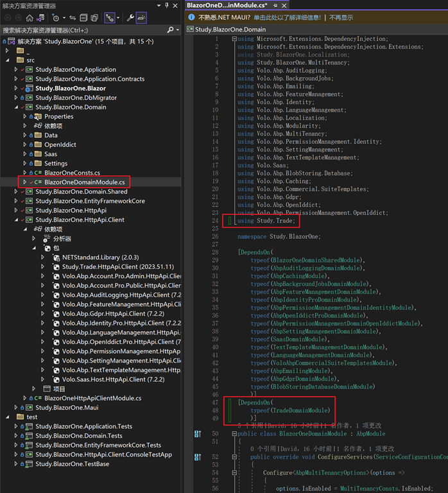This screenshot has height=493, width=448.
Task: Toggle the preview selected items icon
Action: pos(141,18)
